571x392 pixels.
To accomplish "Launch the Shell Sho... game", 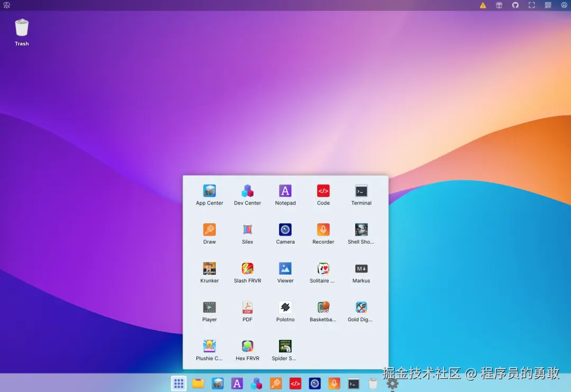I will tap(361, 234).
